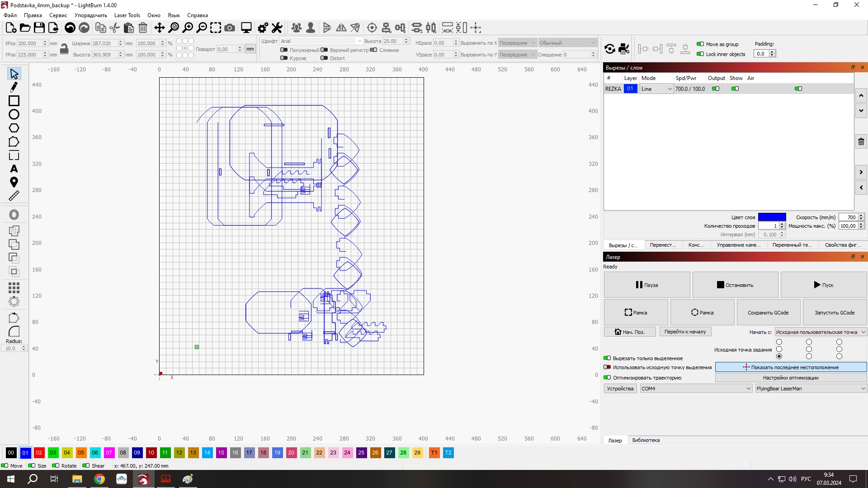This screenshot has width=868, height=488.
Task: Click the Pan/move cross-arrows icon
Action: [159, 28]
